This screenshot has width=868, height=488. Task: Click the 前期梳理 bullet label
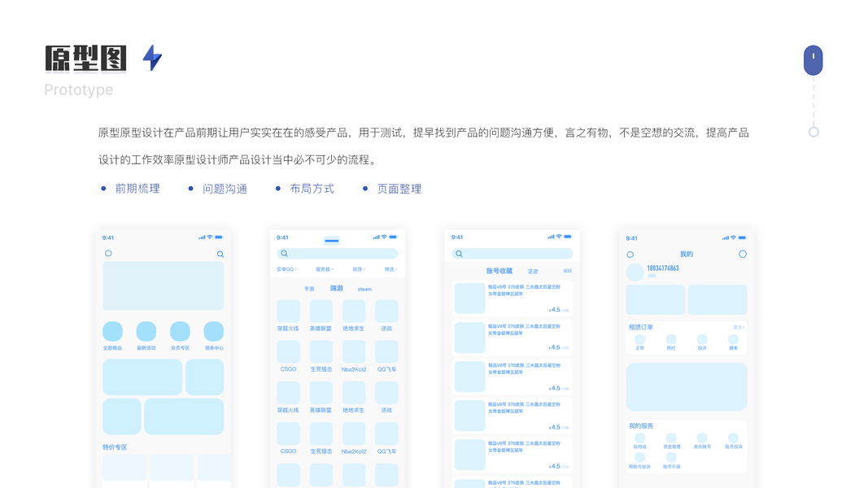click(137, 189)
